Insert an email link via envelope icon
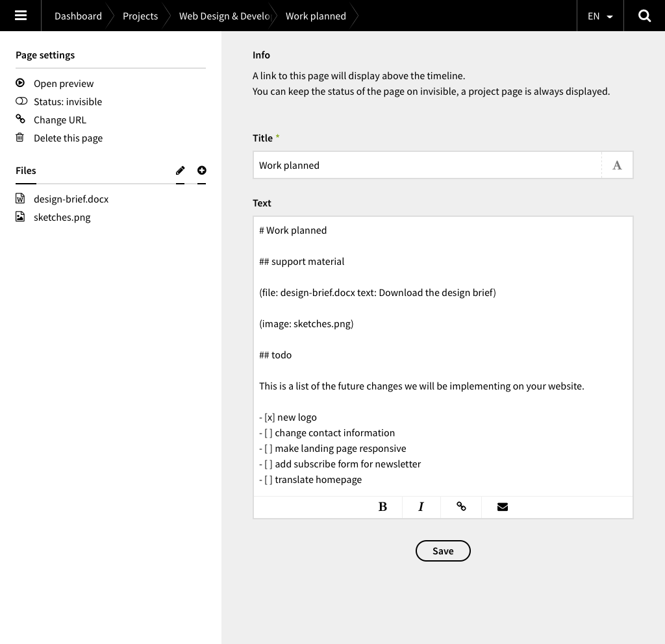The image size is (665, 644). pyautogui.click(x=502, y=506)
